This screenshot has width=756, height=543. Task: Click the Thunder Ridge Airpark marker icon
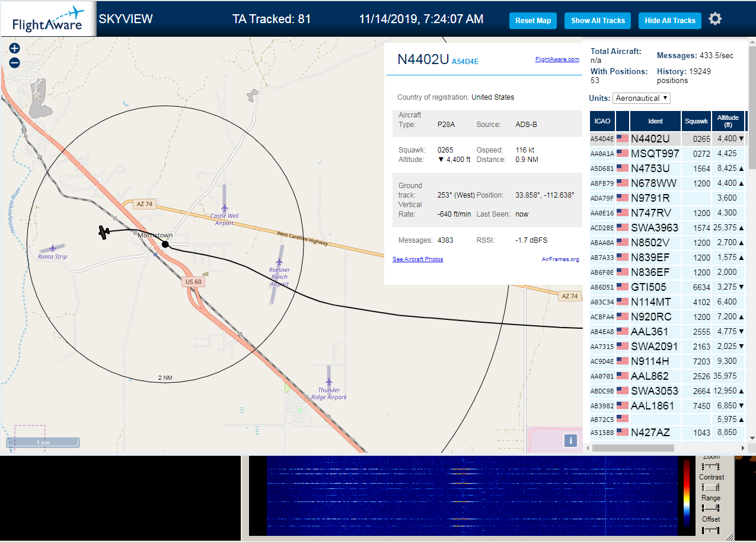click(328, 382)
